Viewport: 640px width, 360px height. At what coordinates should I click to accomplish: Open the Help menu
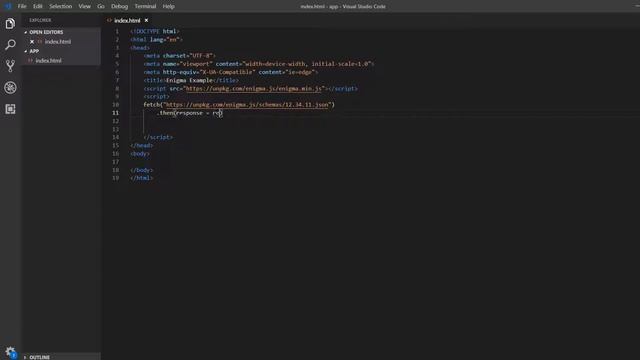[169, 6]
